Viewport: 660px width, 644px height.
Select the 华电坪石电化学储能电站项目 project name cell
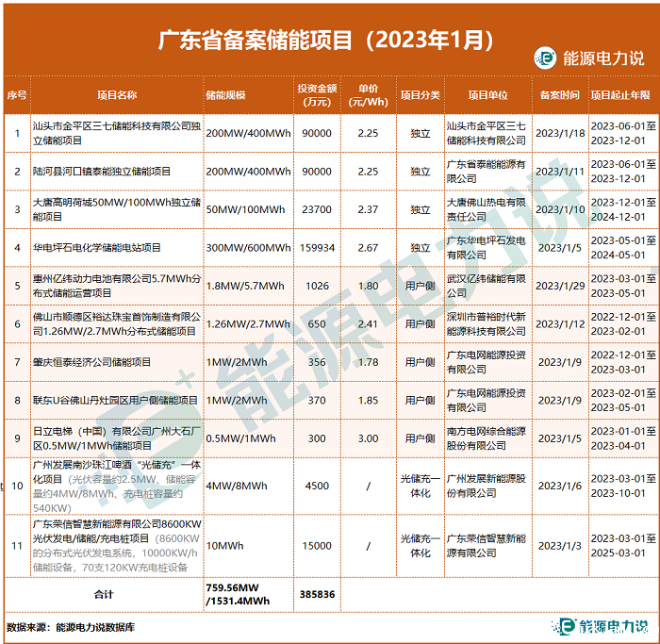click(97, 247)
